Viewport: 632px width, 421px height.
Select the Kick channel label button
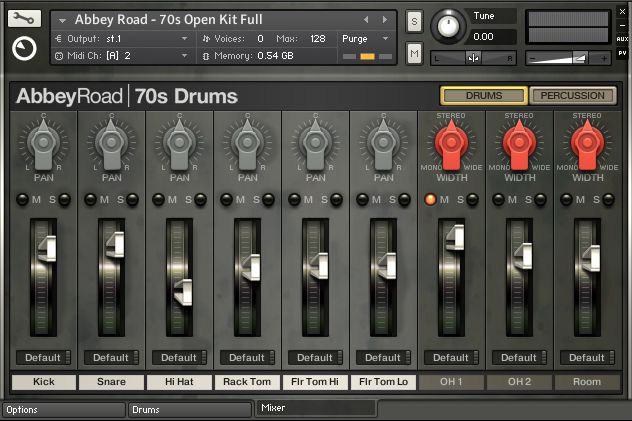44,382
